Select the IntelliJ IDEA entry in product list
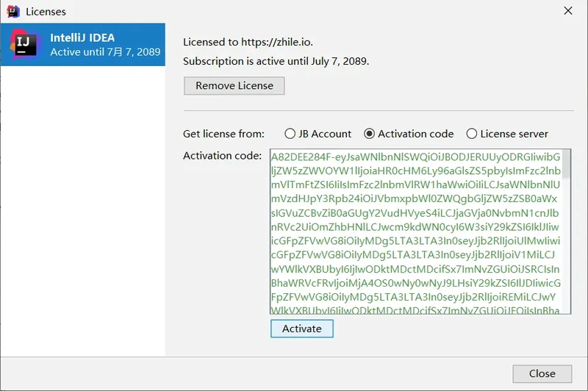 pos(82,44)
